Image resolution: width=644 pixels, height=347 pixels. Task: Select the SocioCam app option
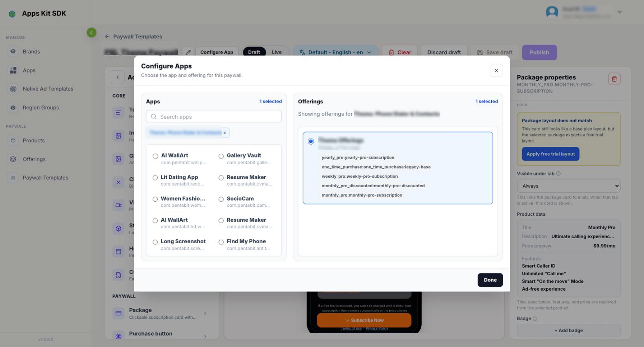click(221, 199)
